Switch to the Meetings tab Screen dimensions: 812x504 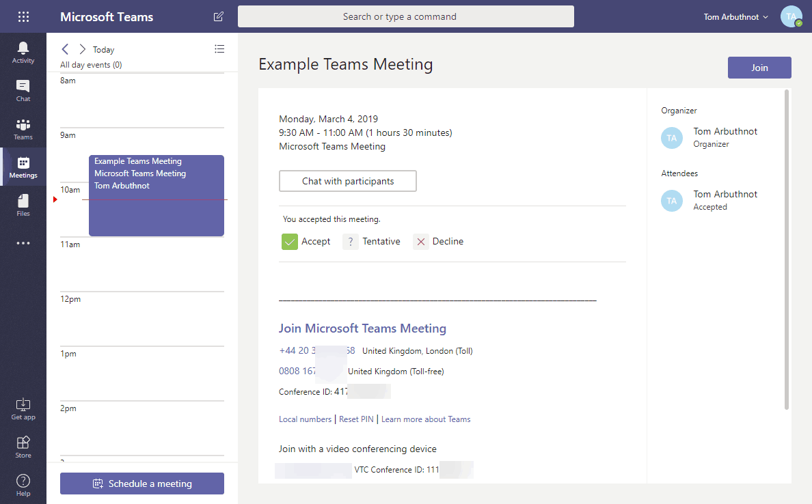coord(23,167)
